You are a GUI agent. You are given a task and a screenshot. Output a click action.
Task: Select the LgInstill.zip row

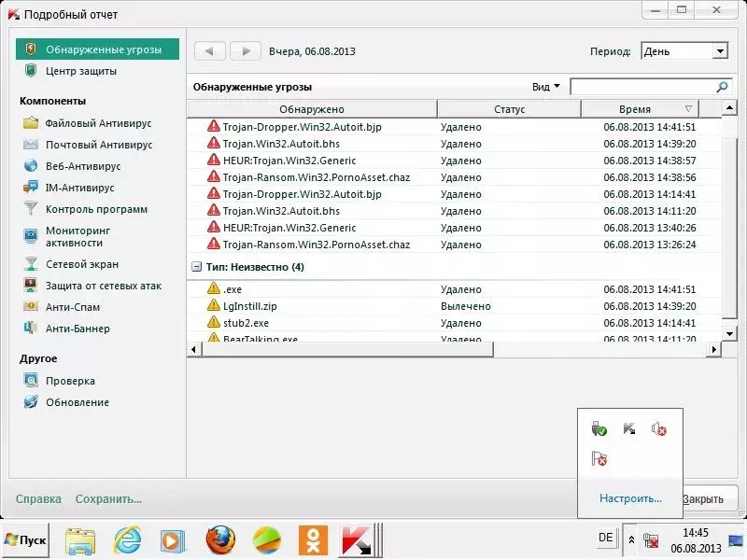click(455, 306)
